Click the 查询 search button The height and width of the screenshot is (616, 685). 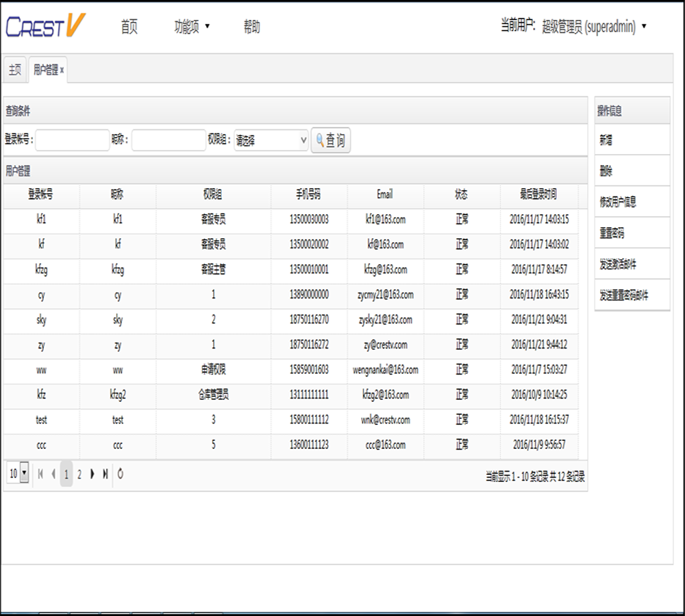[x=331, y=140]
